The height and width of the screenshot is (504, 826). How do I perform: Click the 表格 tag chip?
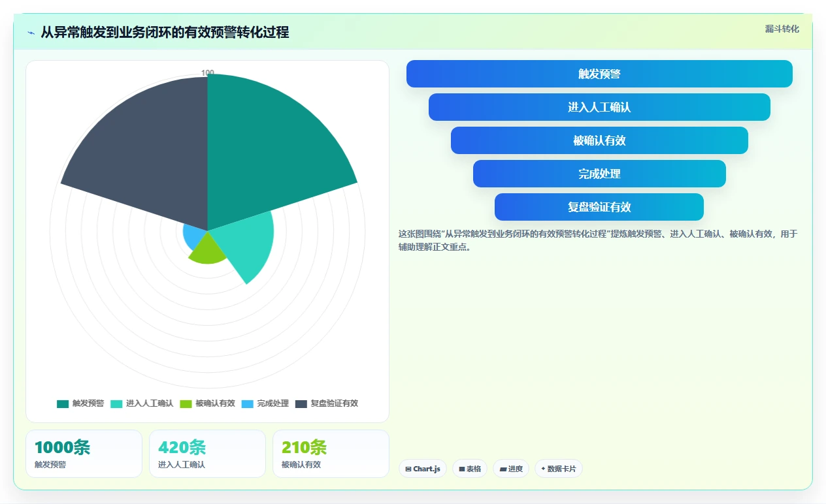[x=470, y=469]
